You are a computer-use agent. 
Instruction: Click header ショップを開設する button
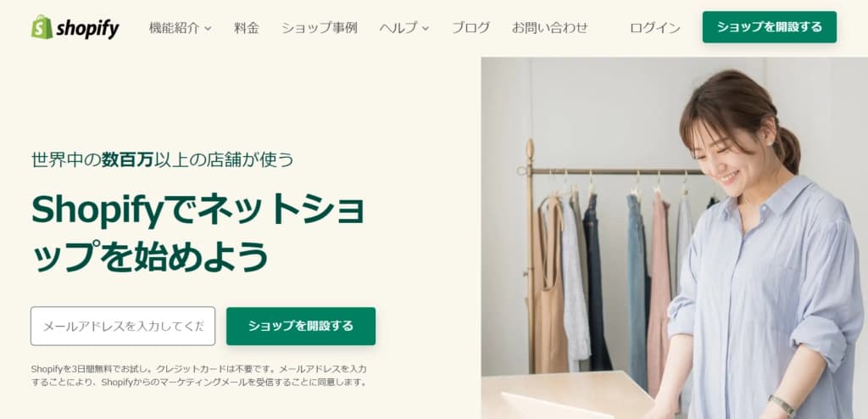(770, 27)
